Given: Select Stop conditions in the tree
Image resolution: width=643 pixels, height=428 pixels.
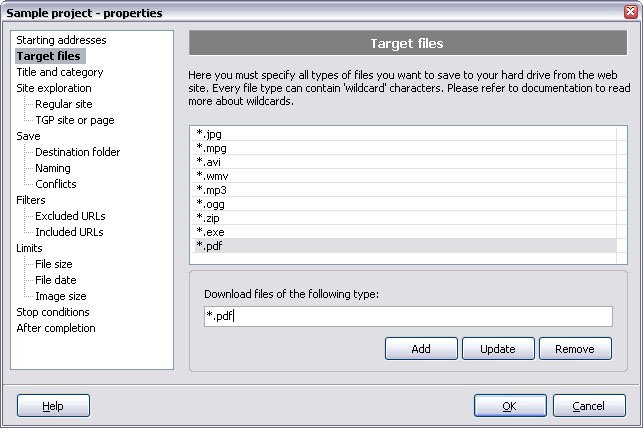Looking at the screenshot, I should pos(52,312).
